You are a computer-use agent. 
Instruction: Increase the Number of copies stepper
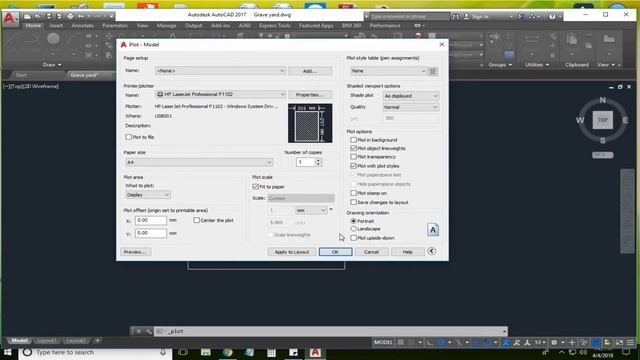pos(318,160)
